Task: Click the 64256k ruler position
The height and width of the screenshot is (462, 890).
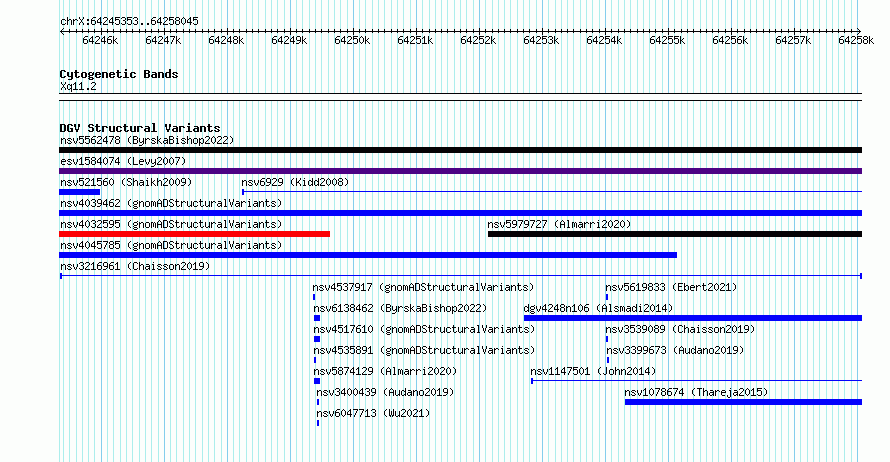Action: point(731,40)
